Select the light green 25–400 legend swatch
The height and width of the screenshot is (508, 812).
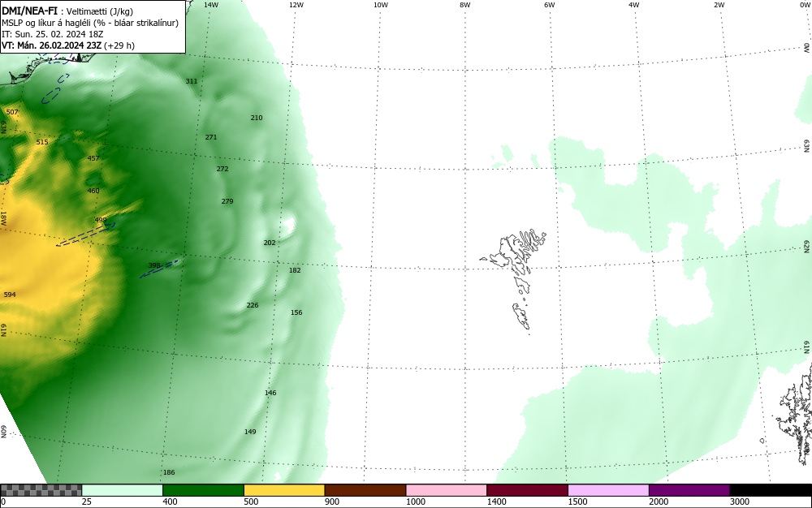pyautogui.click(x=123, y=490)
